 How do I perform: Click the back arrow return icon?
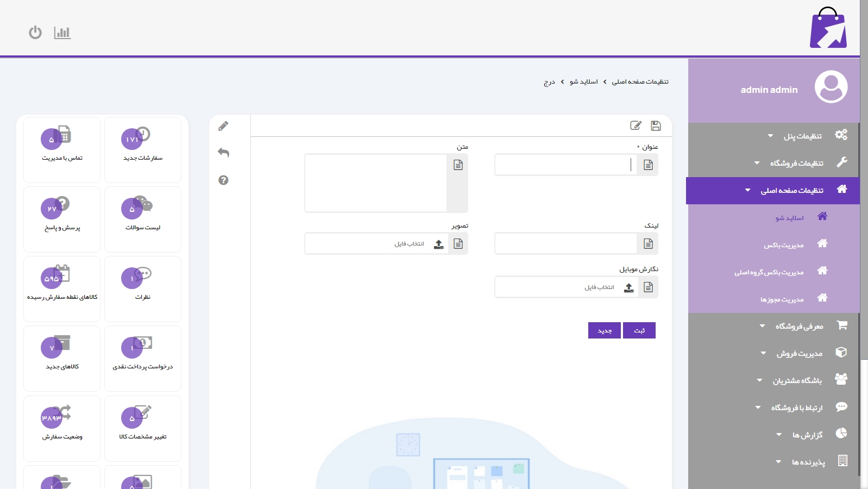point(223,153)
